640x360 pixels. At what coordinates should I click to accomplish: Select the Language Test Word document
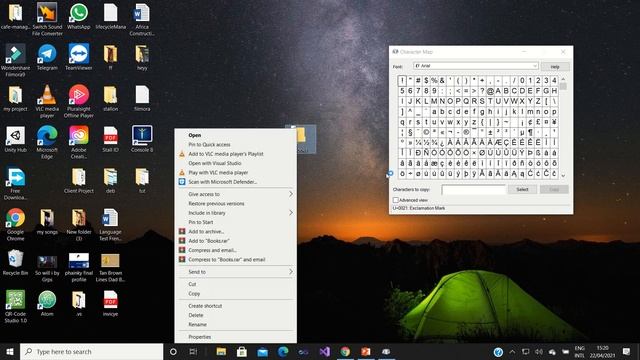(110, 224)
